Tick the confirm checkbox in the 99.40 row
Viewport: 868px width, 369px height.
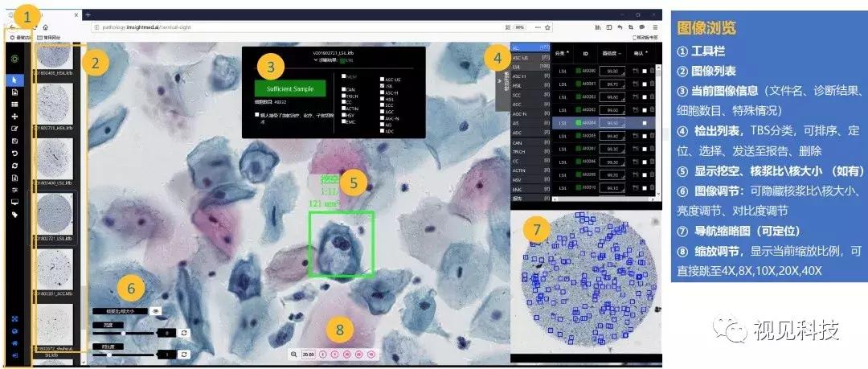tap(644, 136)
